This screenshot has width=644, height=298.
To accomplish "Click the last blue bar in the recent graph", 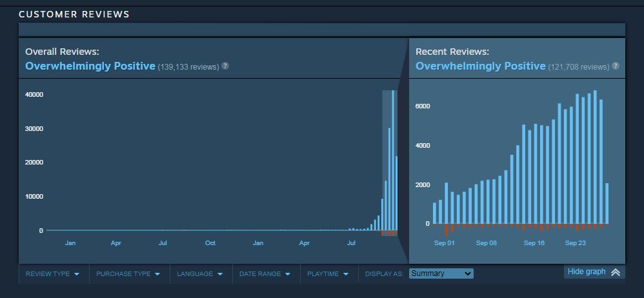I will [607, 204].
